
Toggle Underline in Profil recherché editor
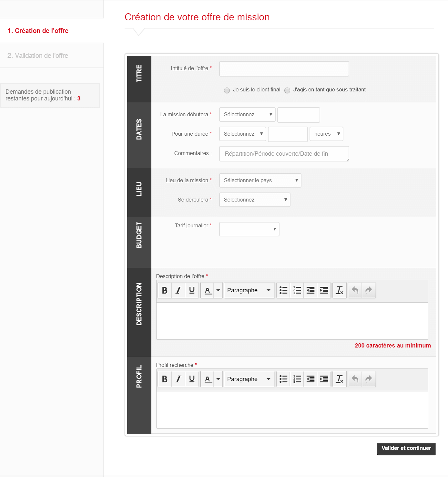192,379
